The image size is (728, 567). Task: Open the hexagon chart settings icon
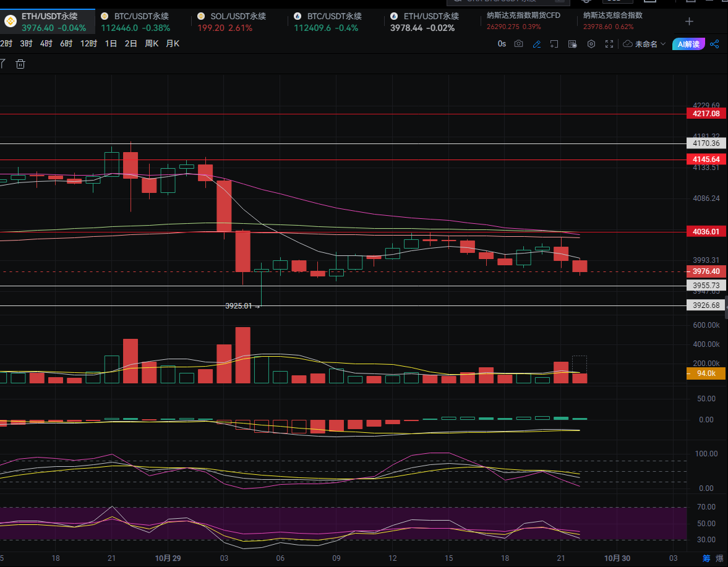[591, 44]
